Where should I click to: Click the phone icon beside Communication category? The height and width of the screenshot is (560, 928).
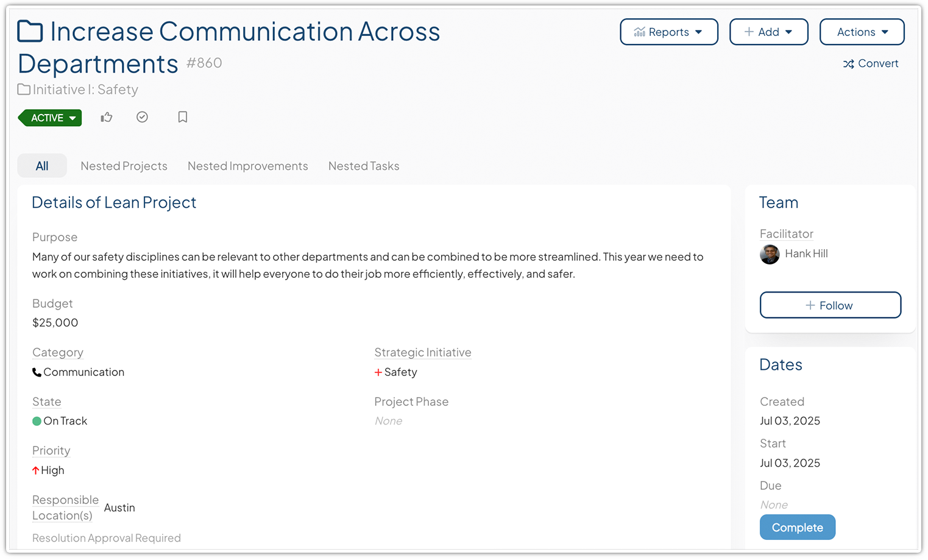point(36,372)
